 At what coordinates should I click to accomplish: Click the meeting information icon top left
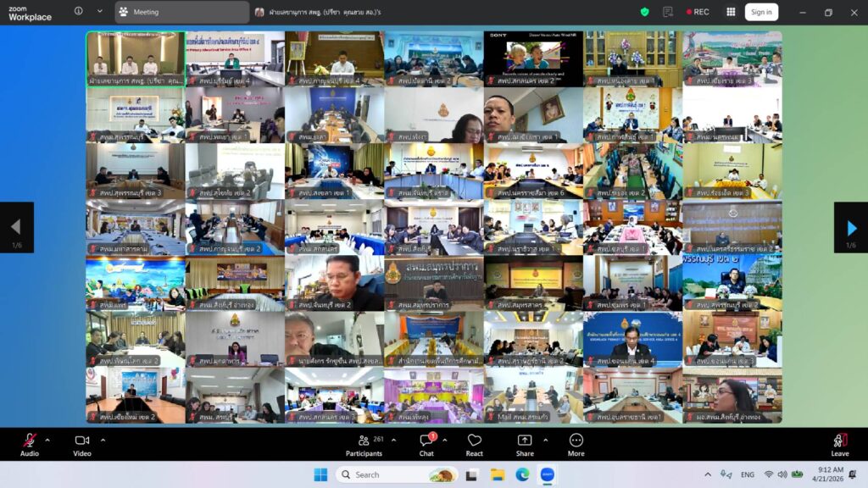[x=77, y=11]
